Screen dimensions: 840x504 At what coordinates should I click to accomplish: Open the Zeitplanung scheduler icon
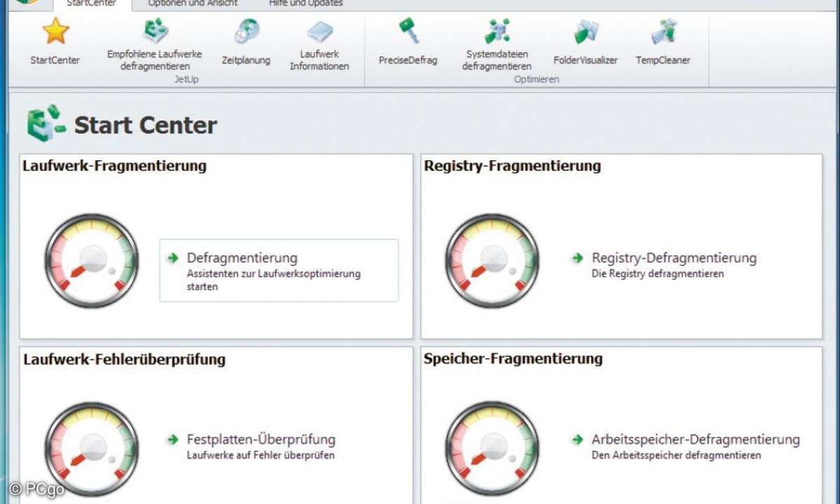246,31
